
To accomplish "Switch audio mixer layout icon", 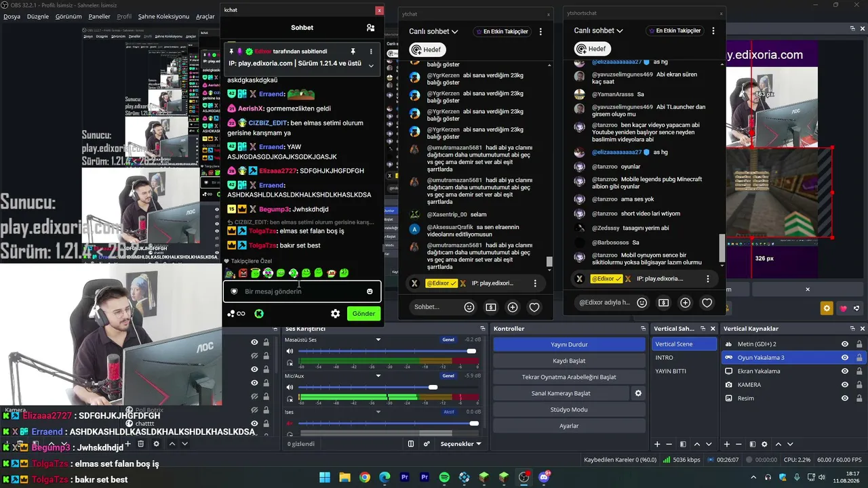I will [x=411, y=444].
